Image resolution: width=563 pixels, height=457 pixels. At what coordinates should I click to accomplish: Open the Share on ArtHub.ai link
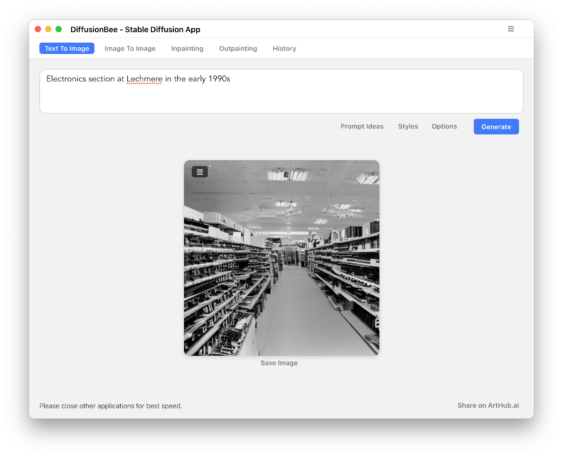488,406
